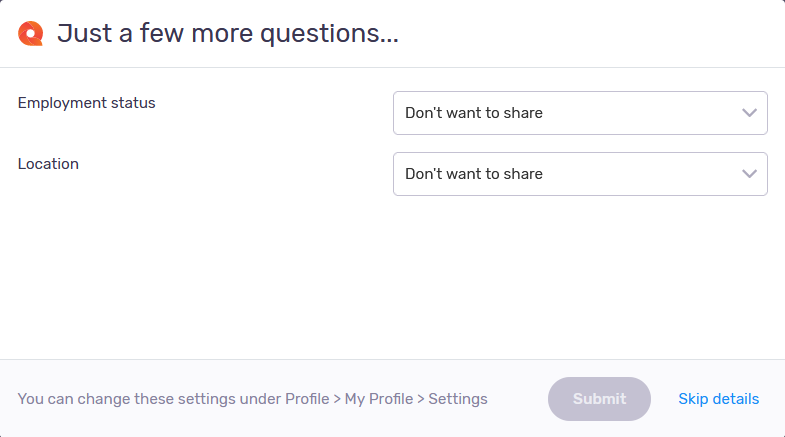Select "Don't want to share" text in Employment status

(474, 113)
